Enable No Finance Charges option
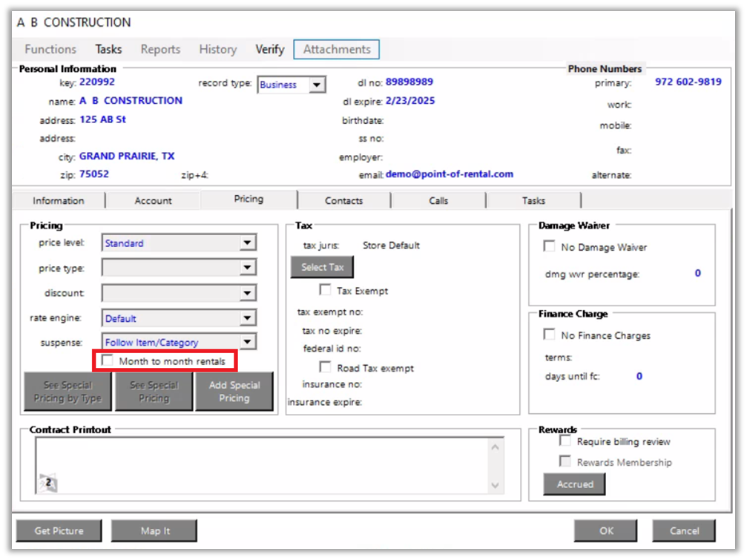Image resolution: width=747 pixels, height=560 pixels. click(550, 335)
